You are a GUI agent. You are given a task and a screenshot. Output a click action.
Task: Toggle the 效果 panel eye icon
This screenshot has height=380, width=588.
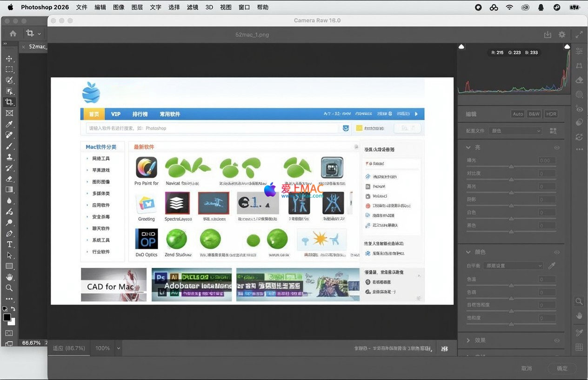(556, 340)
